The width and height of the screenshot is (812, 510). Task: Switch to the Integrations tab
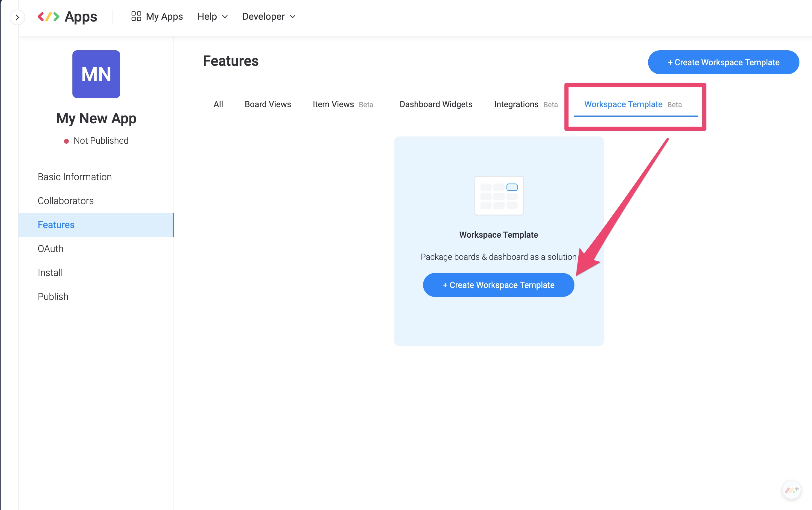tap(526, 104)
